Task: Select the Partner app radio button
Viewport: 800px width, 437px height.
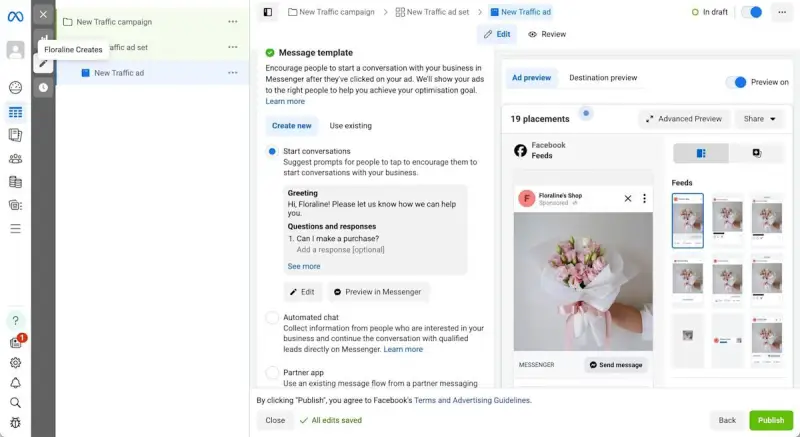Action: pyautogui.click(x=272, y=373)
